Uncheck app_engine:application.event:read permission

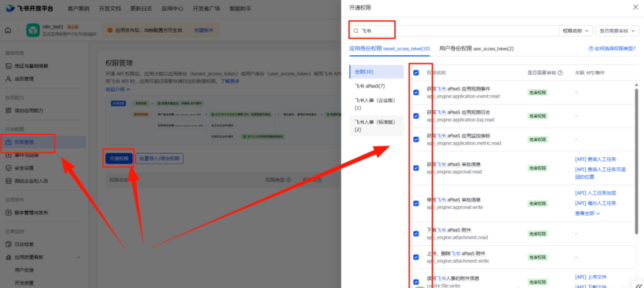(x=416, y=92)
